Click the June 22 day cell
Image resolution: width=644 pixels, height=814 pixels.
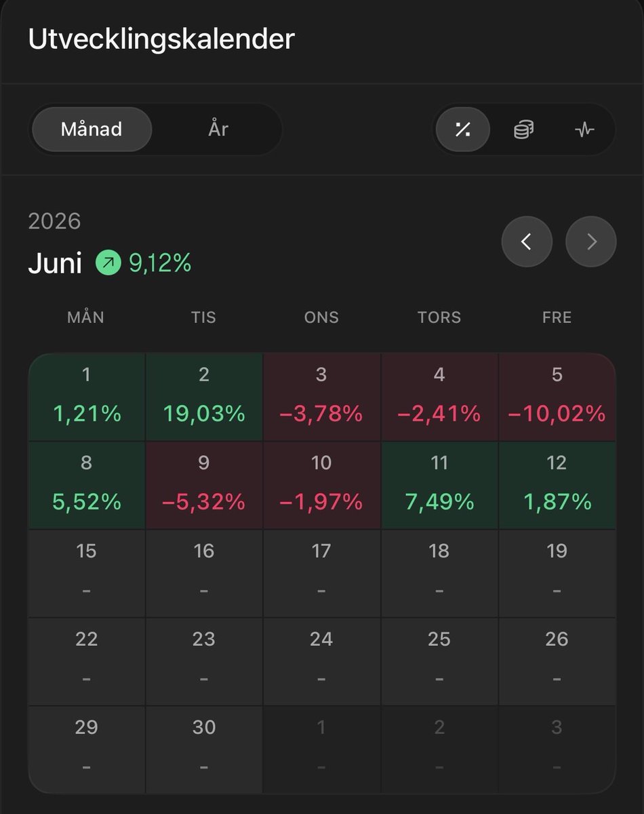[87, 661]
